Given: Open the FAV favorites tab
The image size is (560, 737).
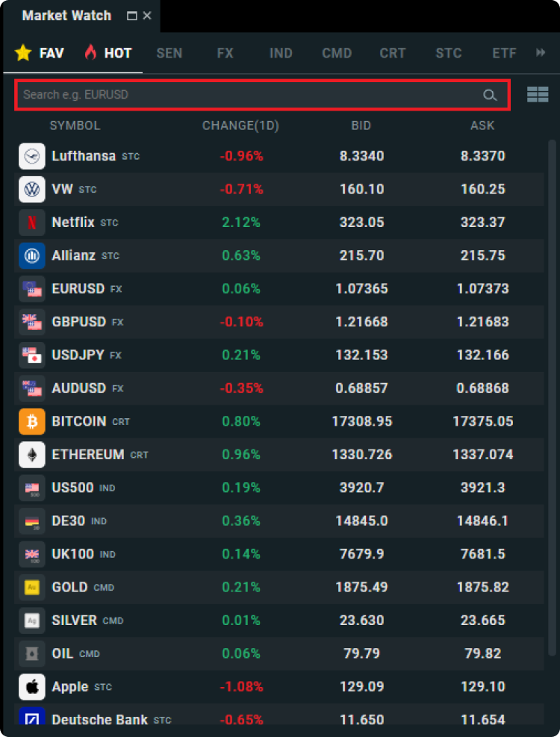Looking at the screenshot, I should [x=40, y=53].
